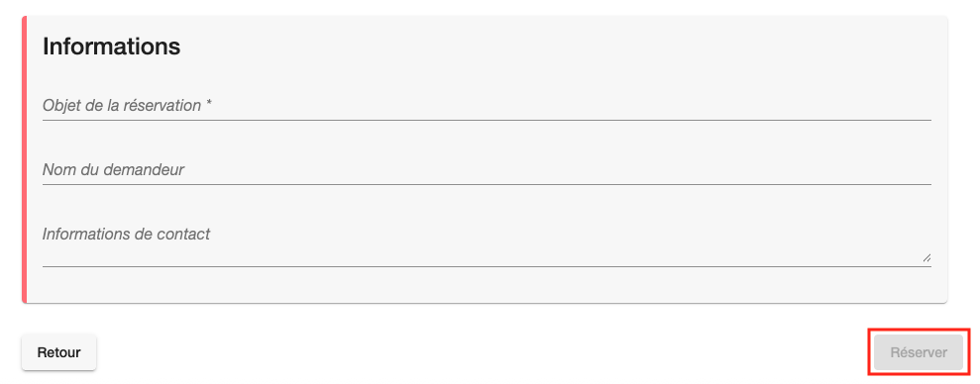Click the greyed-out Réserver button

click(919, 352)
